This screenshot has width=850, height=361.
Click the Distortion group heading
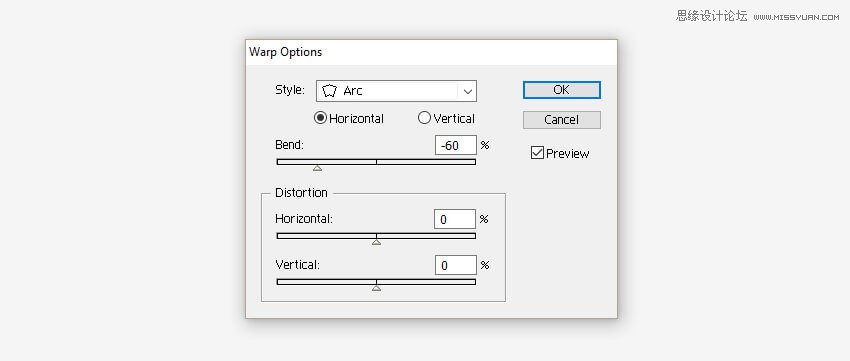301,192
